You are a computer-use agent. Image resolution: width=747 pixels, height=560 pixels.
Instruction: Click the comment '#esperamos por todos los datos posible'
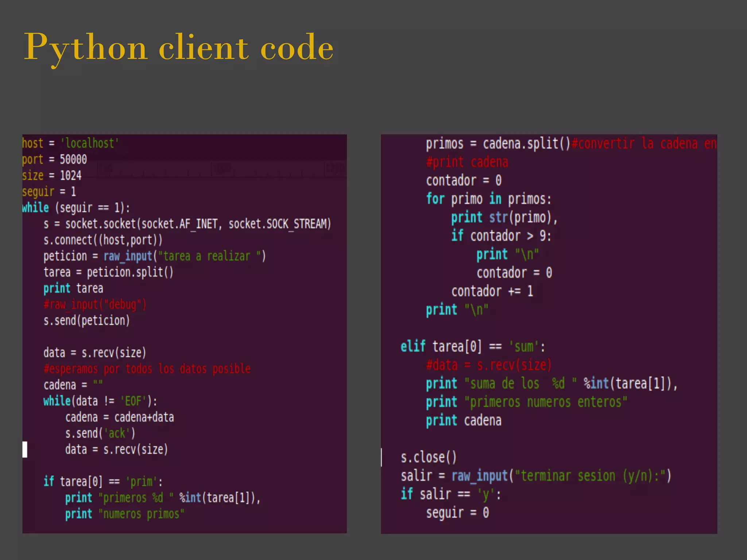[x=147, y=369]
